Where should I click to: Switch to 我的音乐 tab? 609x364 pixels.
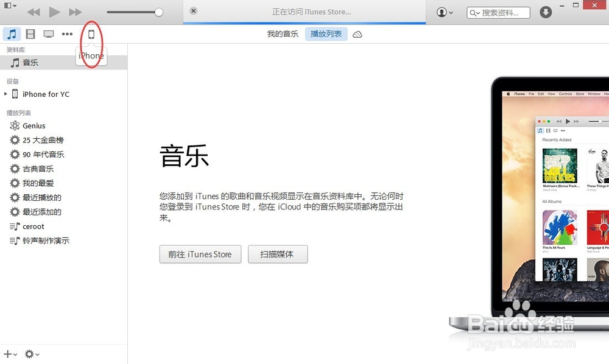click(x=283, y=34)
